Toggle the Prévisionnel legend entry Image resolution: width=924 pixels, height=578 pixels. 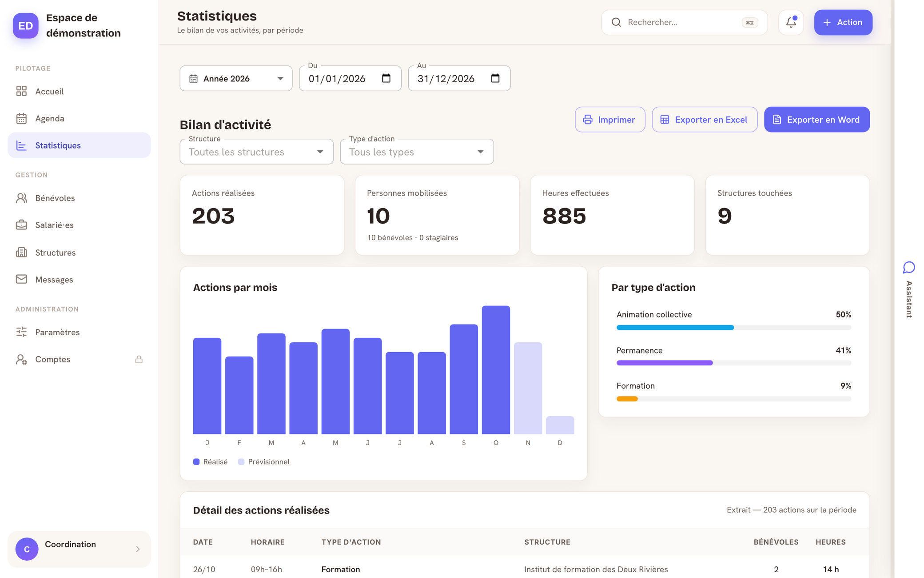[x=264, y=462]
